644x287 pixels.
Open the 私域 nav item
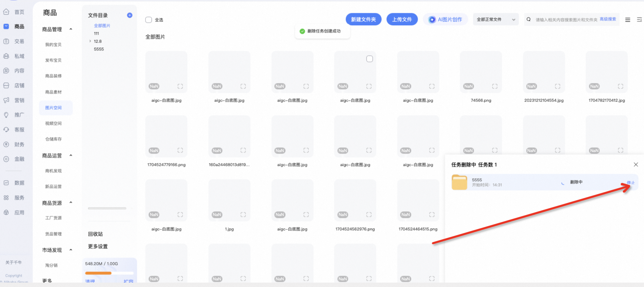pos(14,56)
